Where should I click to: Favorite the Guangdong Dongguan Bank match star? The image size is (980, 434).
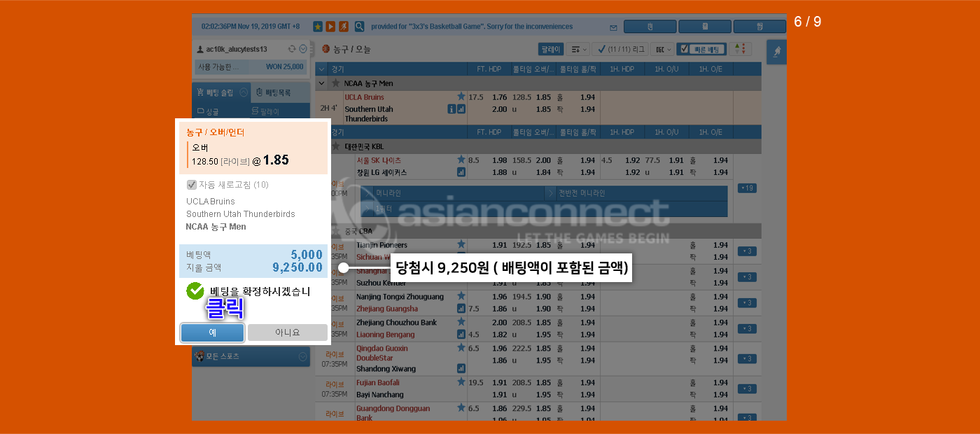[x=461, y=407]
